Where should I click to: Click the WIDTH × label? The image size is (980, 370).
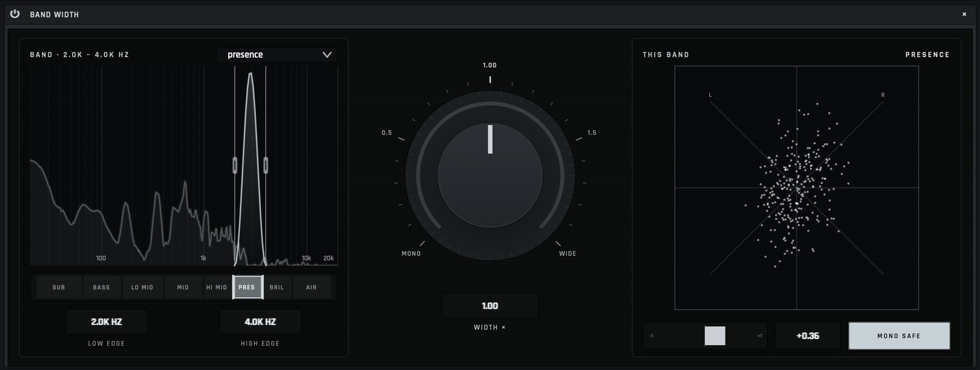point(489,328)
